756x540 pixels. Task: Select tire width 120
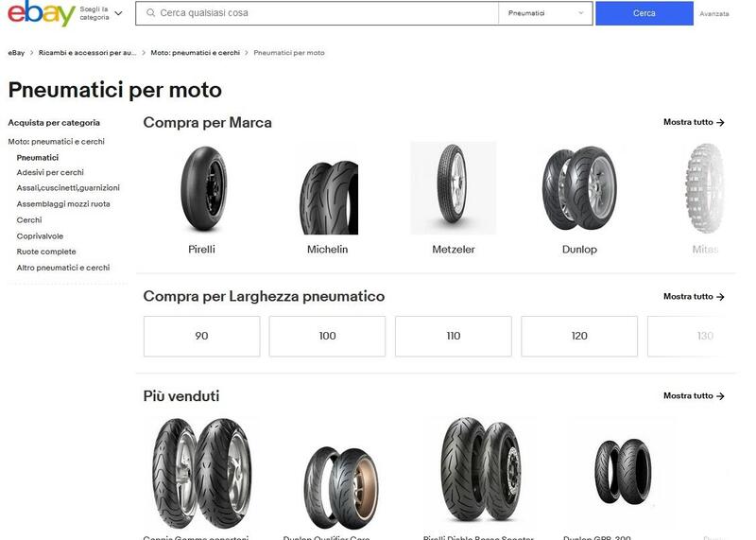pos(579,336)
